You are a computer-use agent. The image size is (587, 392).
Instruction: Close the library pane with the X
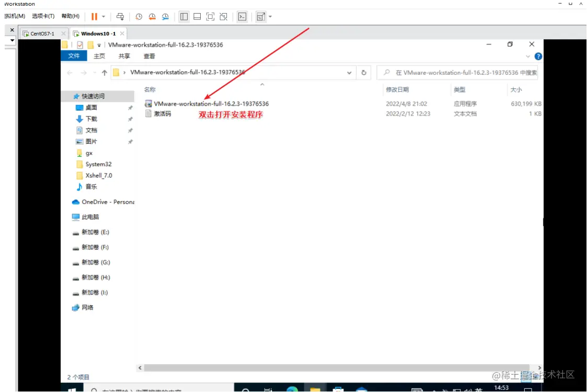click(x=12, y=30)
